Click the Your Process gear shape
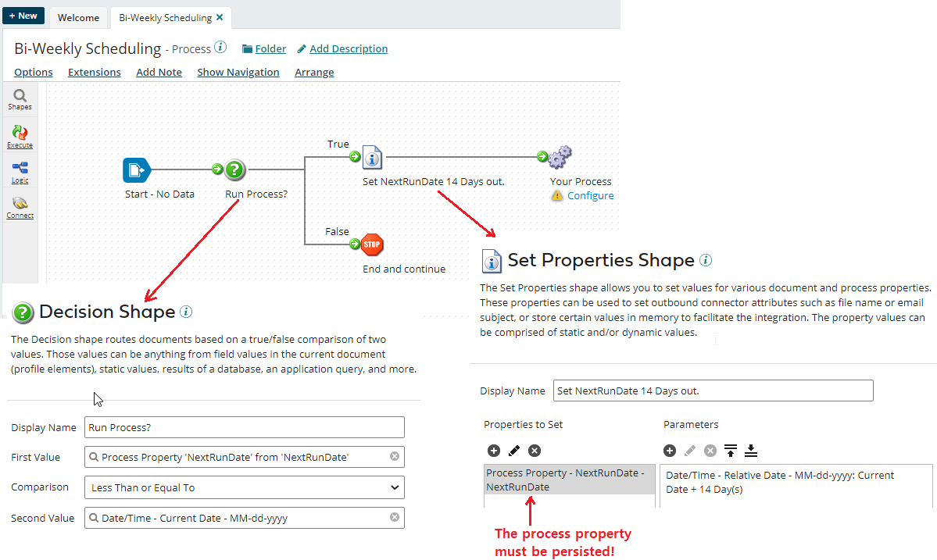Image resolution: width=937 pixels, height=560 pixels. pyautogui.click(x=559, y=157)
